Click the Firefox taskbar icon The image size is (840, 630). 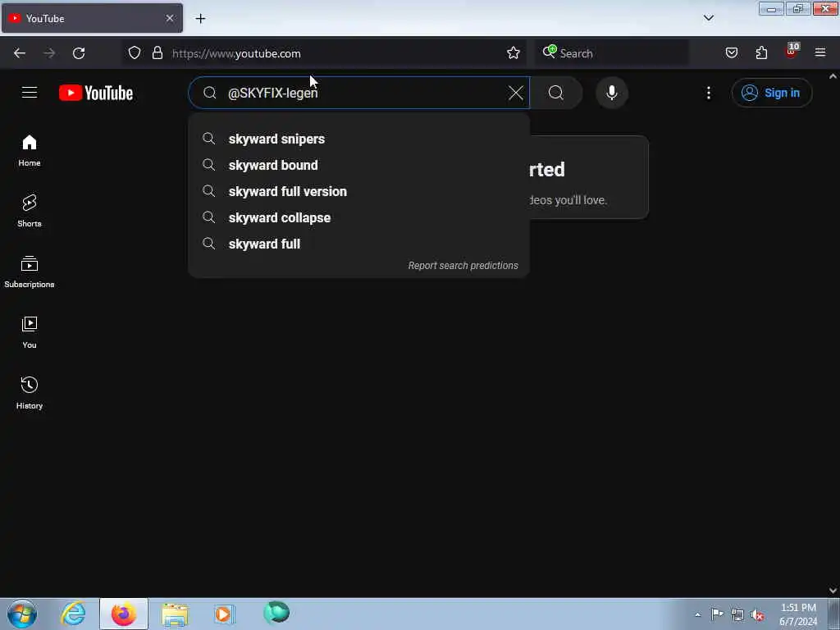click(x=124, y=614)
